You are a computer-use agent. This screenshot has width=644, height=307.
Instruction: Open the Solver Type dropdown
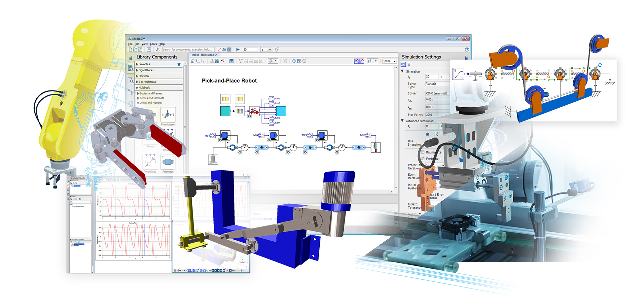[437, 84]
